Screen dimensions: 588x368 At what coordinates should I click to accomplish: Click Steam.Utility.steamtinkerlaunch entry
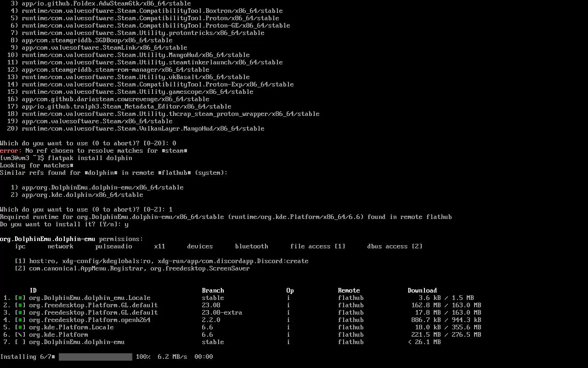(152, 63)
